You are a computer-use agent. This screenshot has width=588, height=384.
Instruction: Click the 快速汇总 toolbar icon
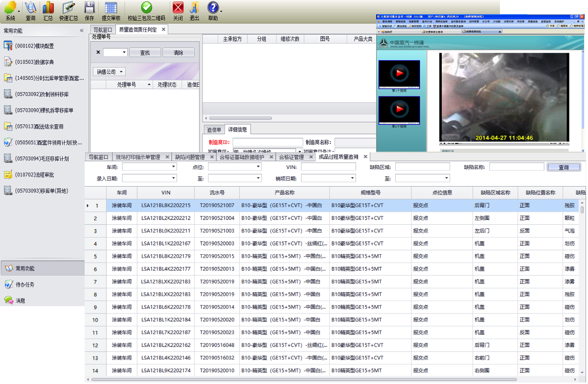(x=68, y=8)
